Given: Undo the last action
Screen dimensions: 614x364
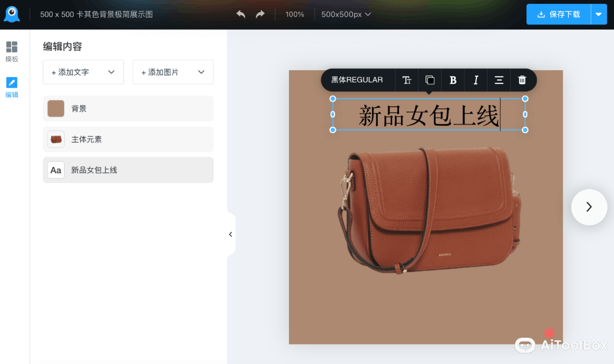Looking at the screenshot, I should tap(240, 14).
